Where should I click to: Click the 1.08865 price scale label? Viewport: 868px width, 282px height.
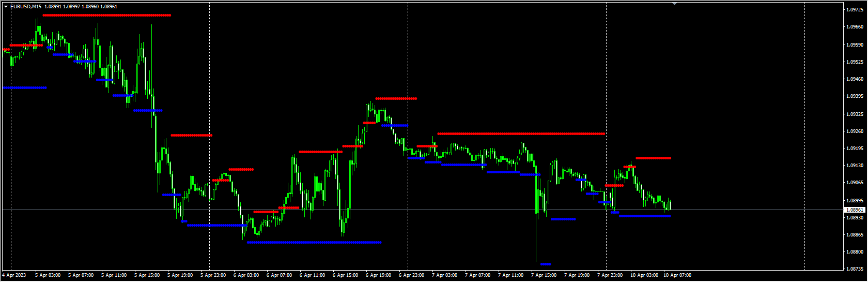(855, 235)
